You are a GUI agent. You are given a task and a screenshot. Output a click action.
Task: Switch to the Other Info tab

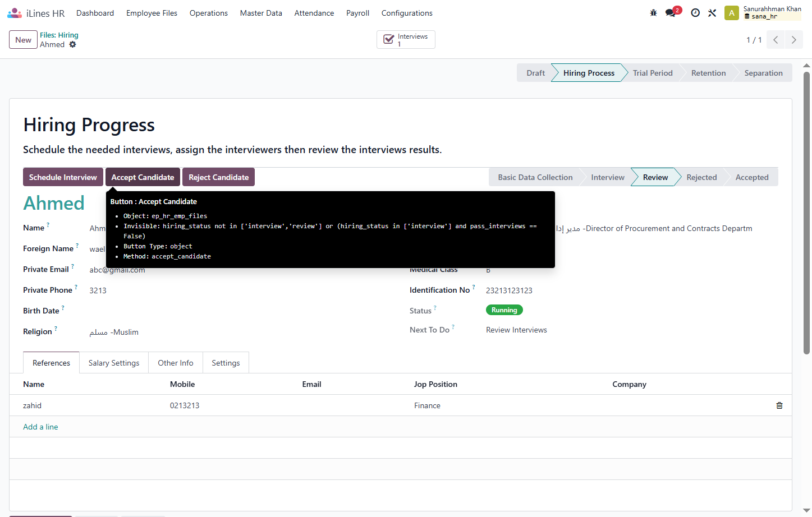176,363
